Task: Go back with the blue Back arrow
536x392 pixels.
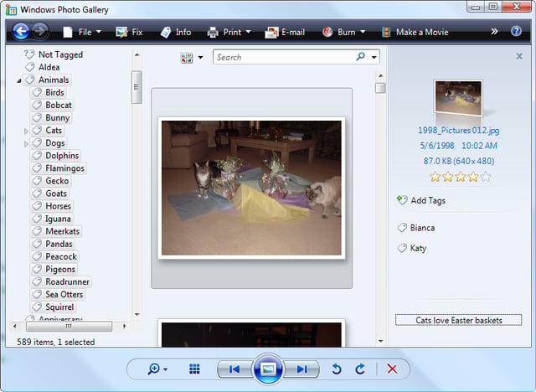Action: tap(20, 32)
